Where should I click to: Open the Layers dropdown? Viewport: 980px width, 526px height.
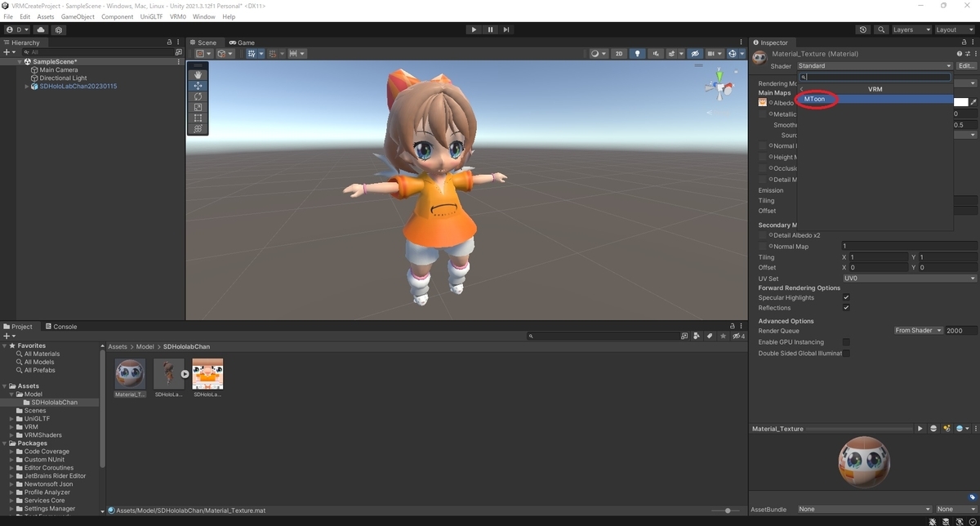point(911,29)
